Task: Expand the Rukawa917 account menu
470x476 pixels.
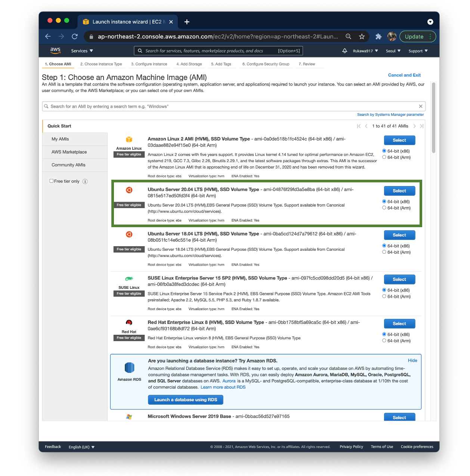Action: pyautogui.click(x=365, y=51)
